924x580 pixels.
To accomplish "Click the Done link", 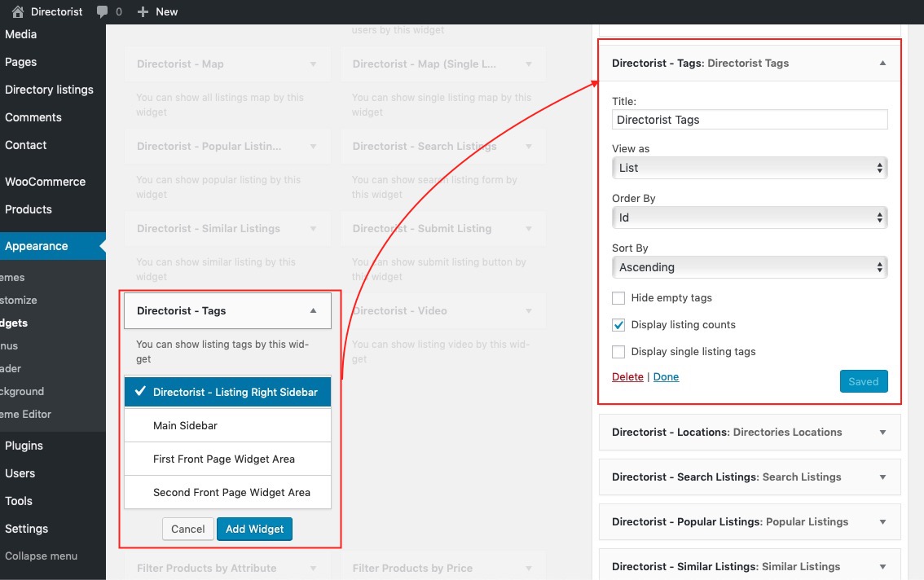I will coord(666,376).
